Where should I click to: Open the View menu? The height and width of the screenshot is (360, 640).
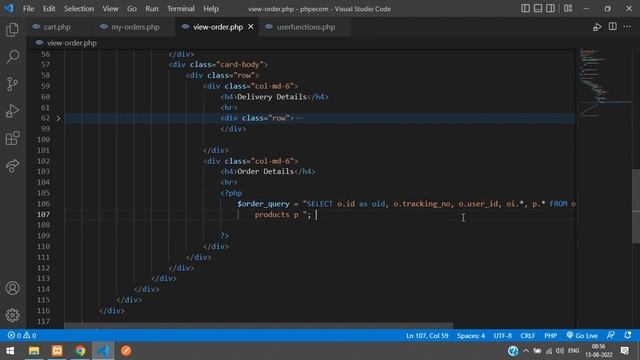[110, 9]
